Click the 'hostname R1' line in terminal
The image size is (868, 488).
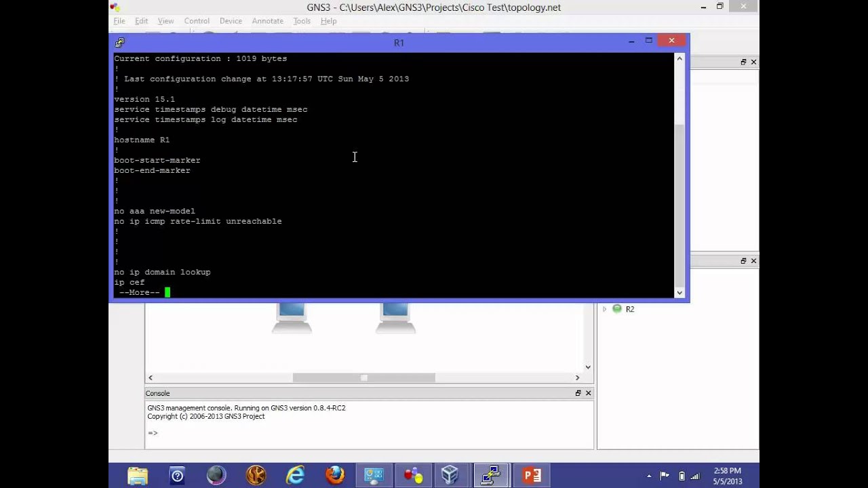(x=142, y=140)
